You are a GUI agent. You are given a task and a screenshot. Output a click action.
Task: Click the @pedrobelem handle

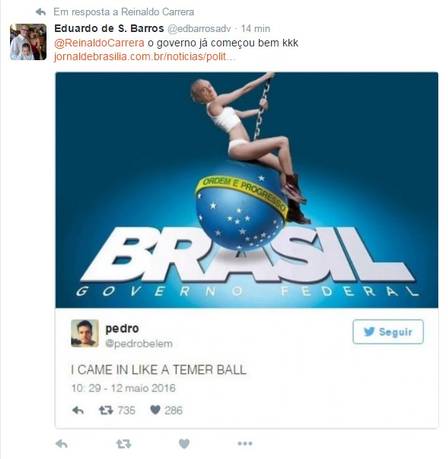click(139, 344)
